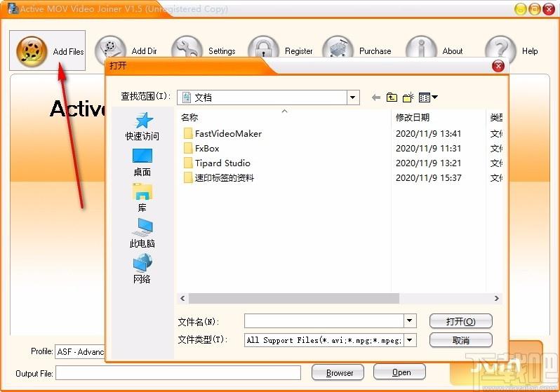
Task: Click horizontal scrollbar left arrow
Action: [x=182, y=299]
